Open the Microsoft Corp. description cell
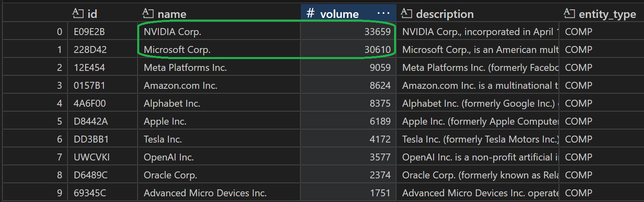644x202 pixels. [478, 50]
